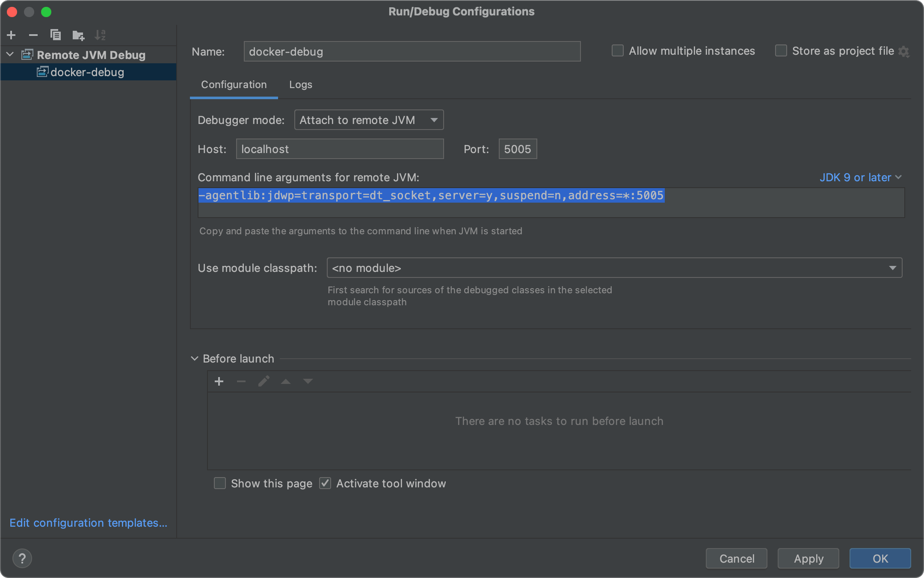Enable Allow multiple instances
924x578 pixels.
pos(618,51)
